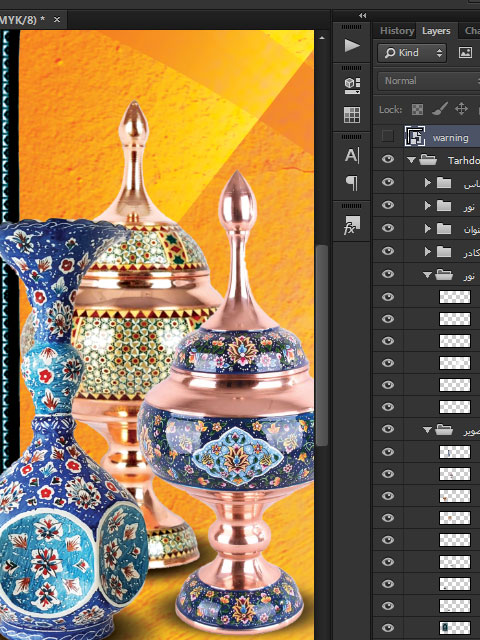
Task: Expand the کادر group
Action: click(427, 251)
